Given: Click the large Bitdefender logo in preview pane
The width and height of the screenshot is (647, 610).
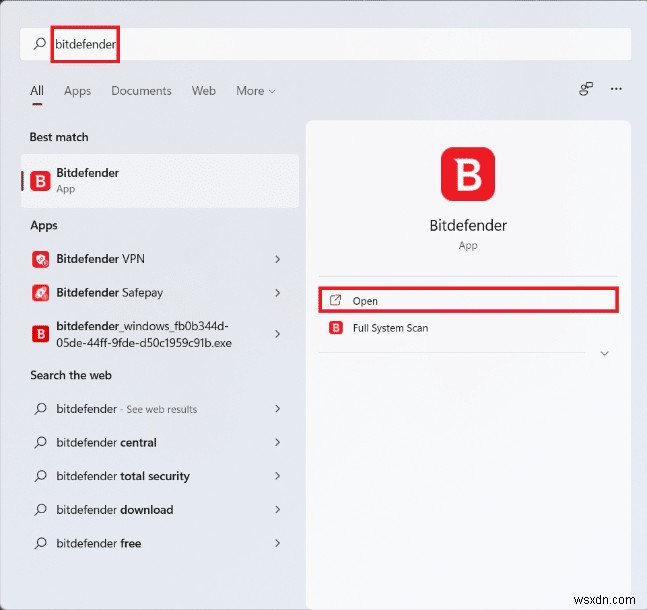Looking at the screenshot, I should coord(468,174).
